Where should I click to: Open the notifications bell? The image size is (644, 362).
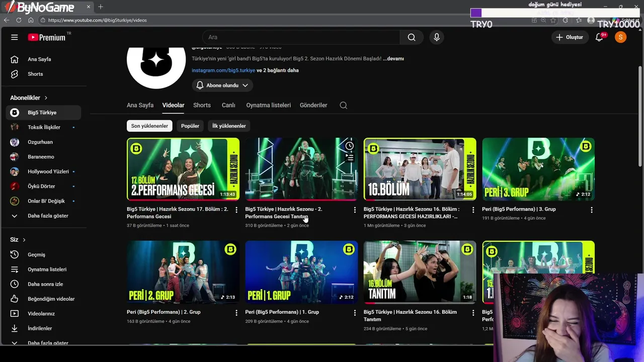[599, 37]
